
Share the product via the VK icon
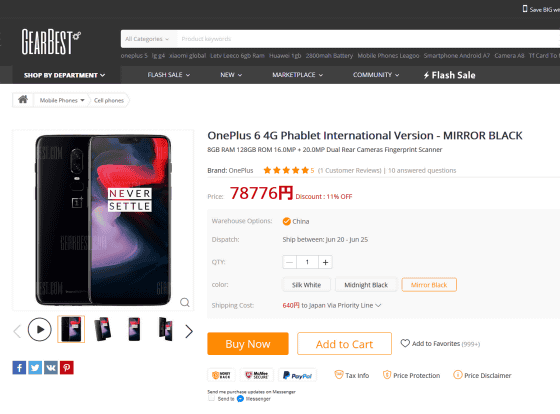coord(51,368)
